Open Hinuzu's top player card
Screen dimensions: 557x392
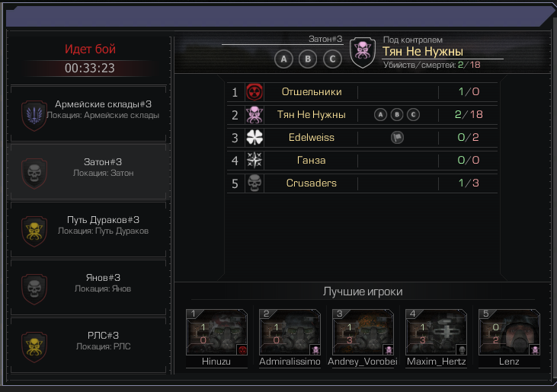(x=216, y=339)
